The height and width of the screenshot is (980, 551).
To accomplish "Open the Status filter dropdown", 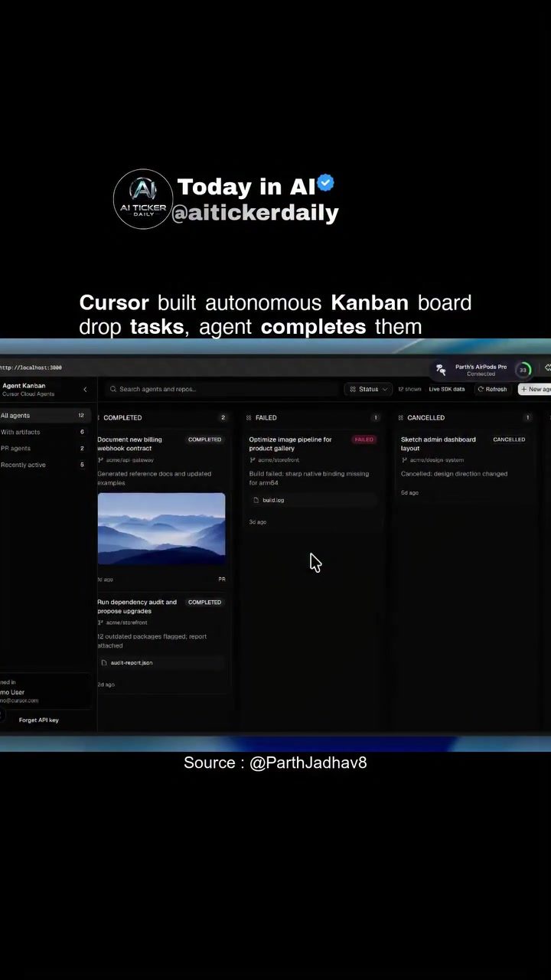I will pyautogui.click(x=368, y=389).
